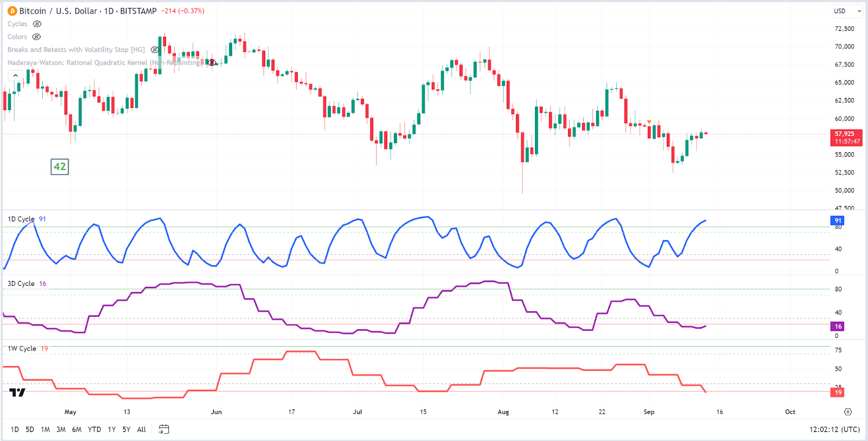868x441 pixels.
Task: Select the 1M time range
Action: pyautogui.click(x=46, y=429)
